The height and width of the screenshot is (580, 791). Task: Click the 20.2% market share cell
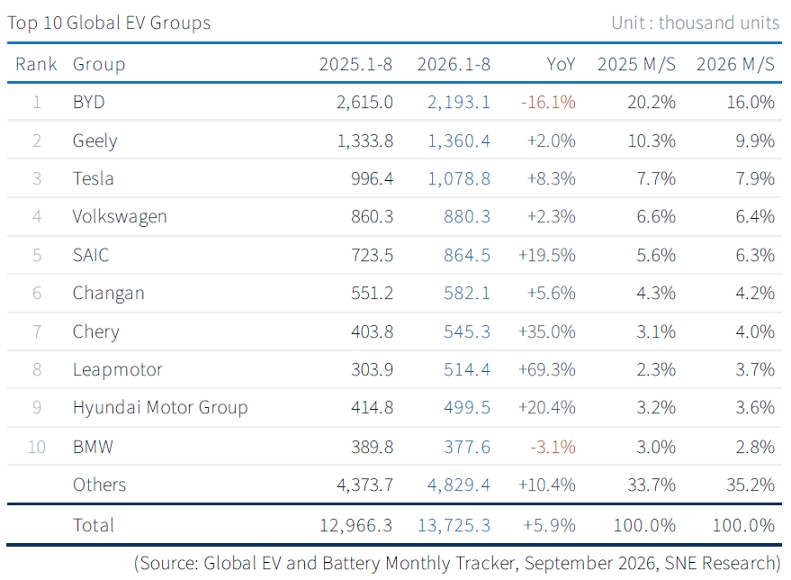tap(651, 102)
